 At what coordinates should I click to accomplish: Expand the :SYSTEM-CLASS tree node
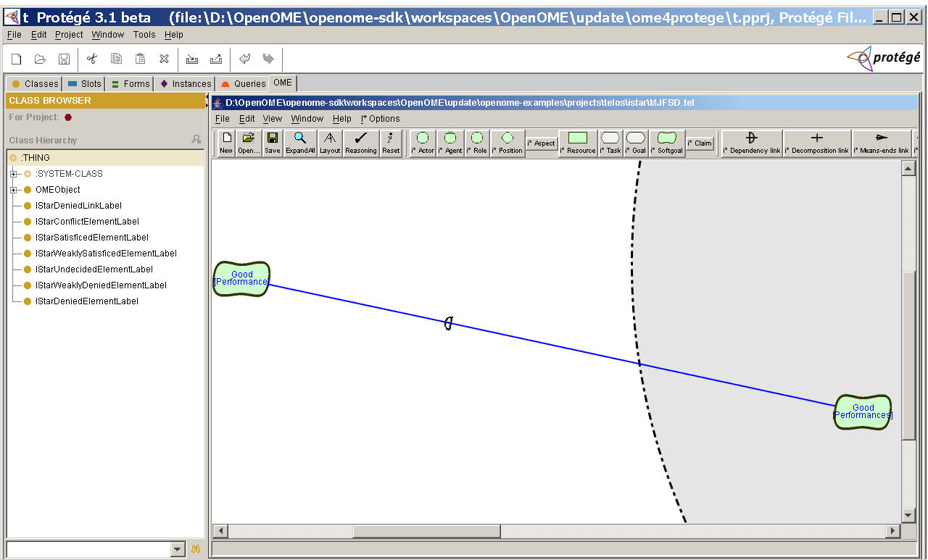[x=14, y=173]
